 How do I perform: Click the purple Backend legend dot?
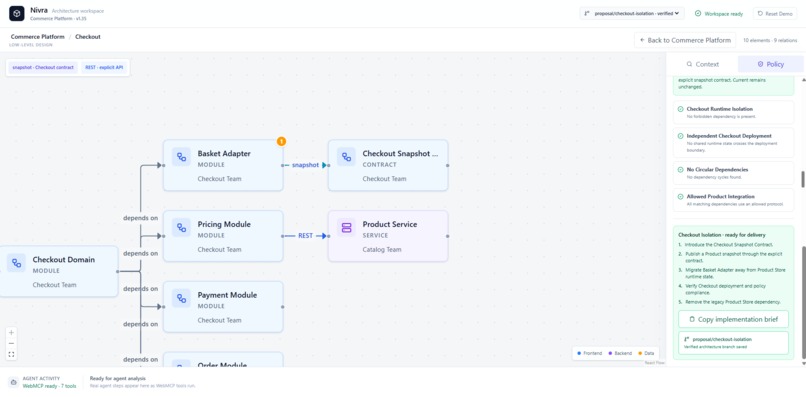[610, 353]
